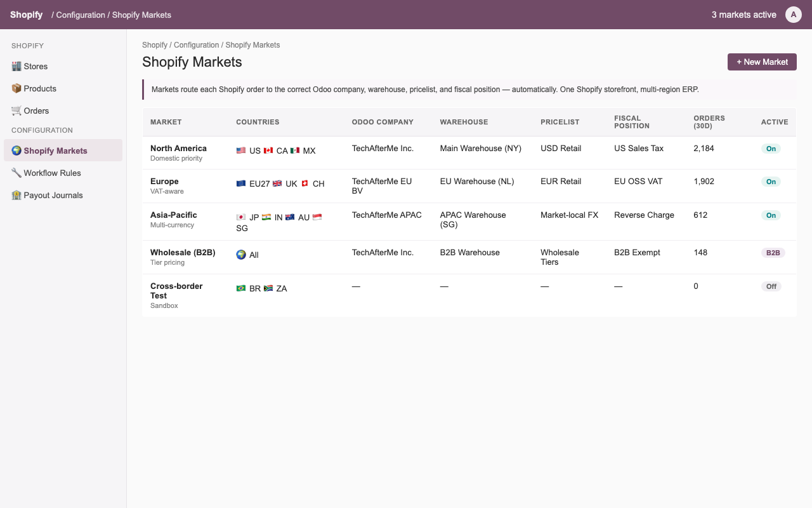The height and width of the screenshot is (508, 812).
Task: Click the B2B badge for Wholesale market
Action: click(x=773, y=253)
